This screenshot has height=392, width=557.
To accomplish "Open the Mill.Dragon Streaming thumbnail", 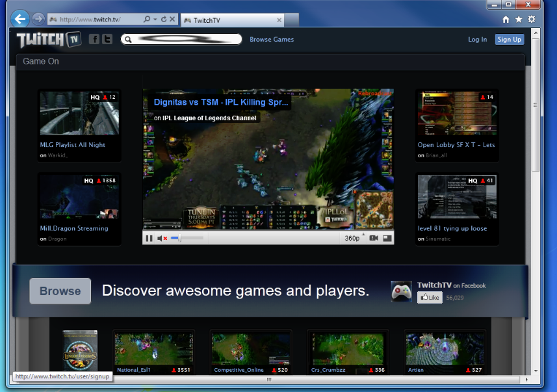I will tap(79, 197).
